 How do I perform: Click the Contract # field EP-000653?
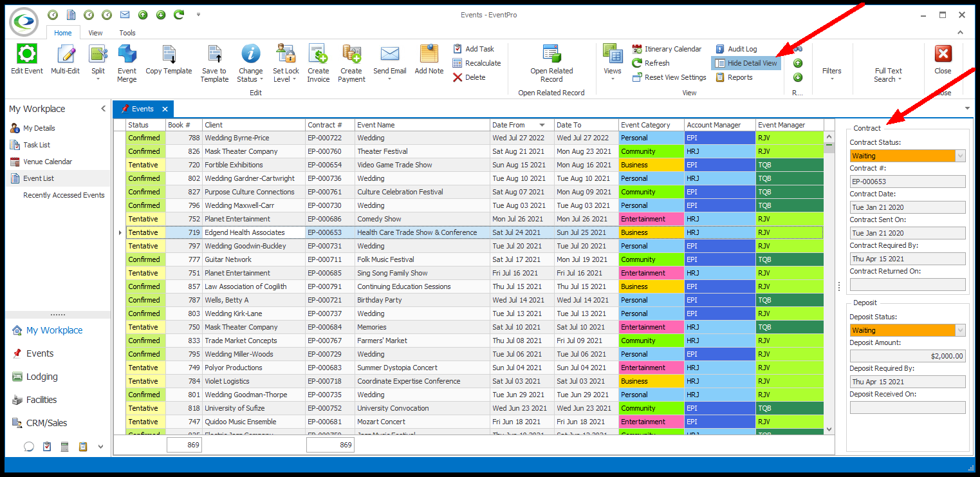tap(907, 182)
